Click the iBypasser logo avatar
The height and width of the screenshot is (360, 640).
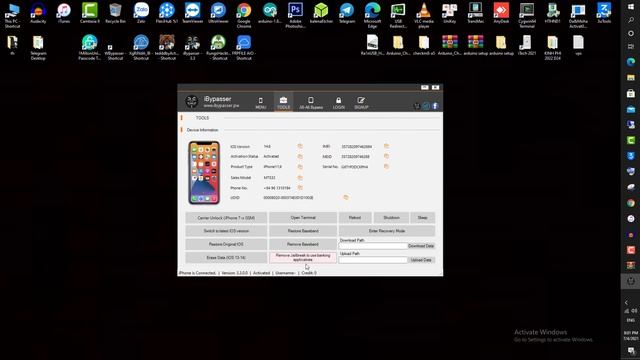pyautogui.click(x=191, y=102)
